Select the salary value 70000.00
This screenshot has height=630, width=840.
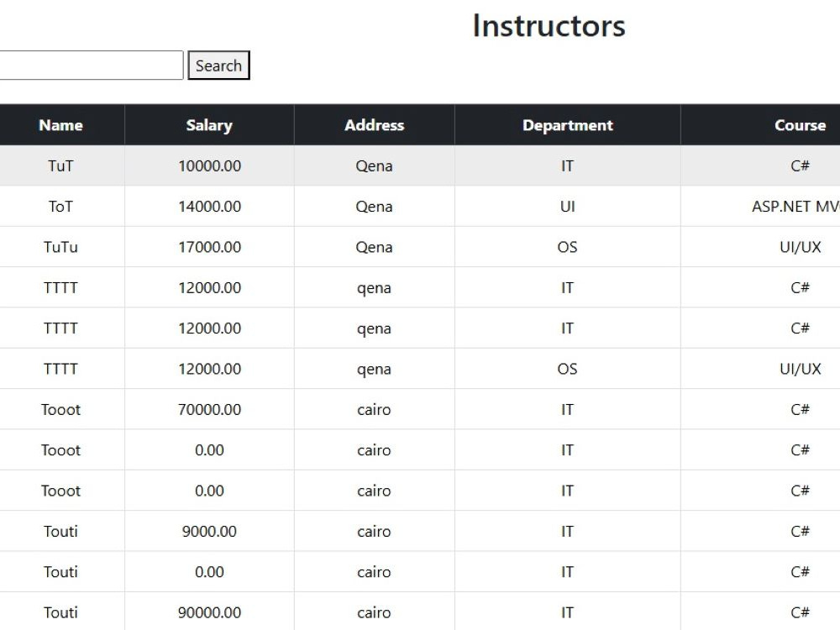(209, 409)
